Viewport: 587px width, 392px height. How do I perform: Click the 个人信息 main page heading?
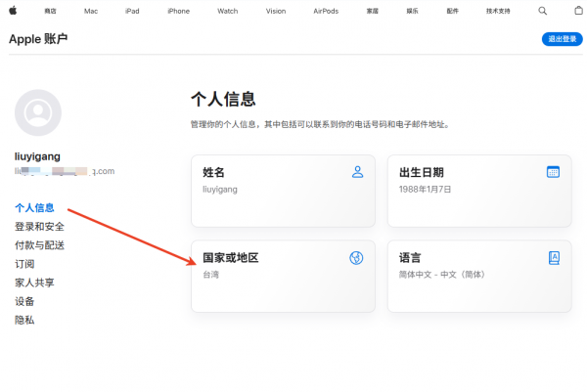223,100
